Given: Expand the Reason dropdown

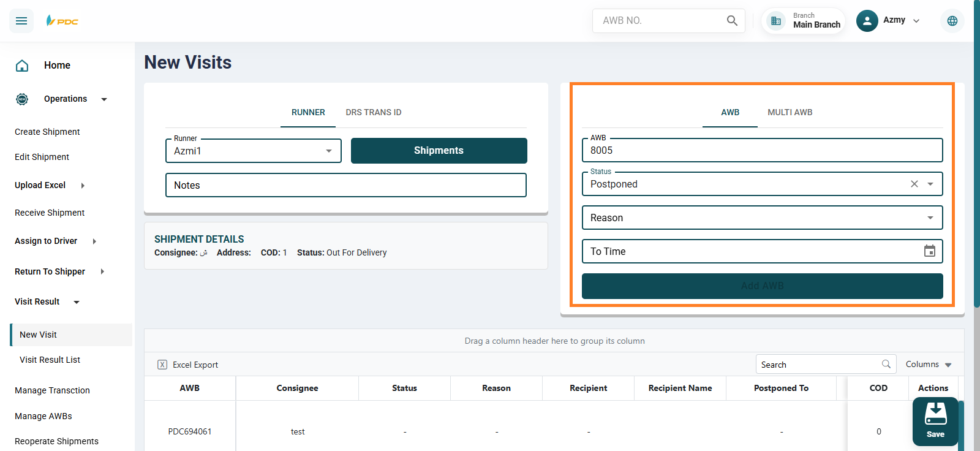Looking at the screenshot, I should 930,218.
